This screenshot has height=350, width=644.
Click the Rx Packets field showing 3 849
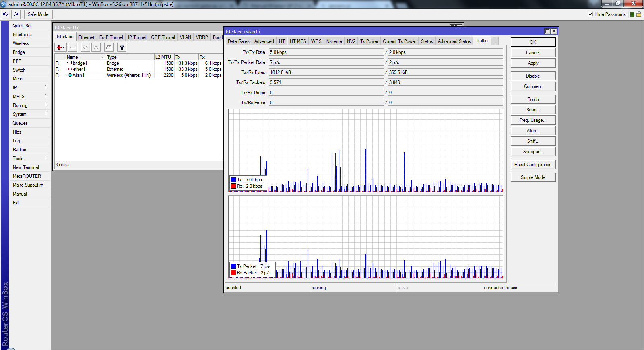(446, 82)
